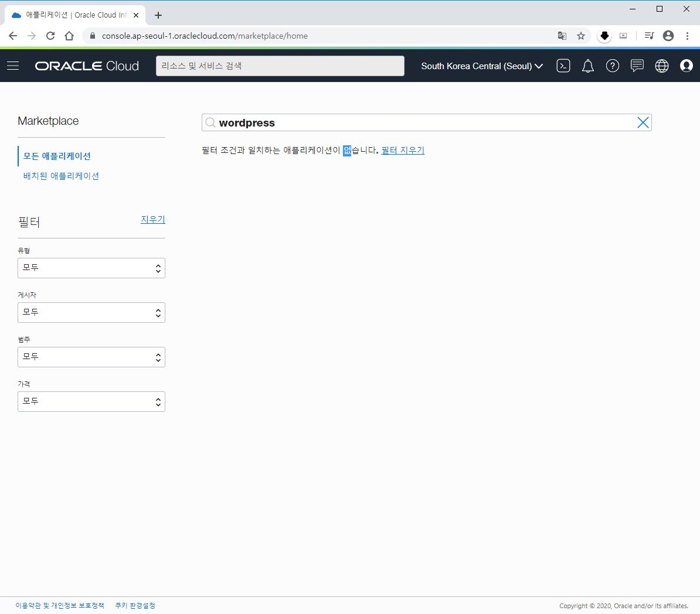Screen dimensions: 700x614
Task: Open Cloud Shell terminal icon
Action: pos(563,66)
